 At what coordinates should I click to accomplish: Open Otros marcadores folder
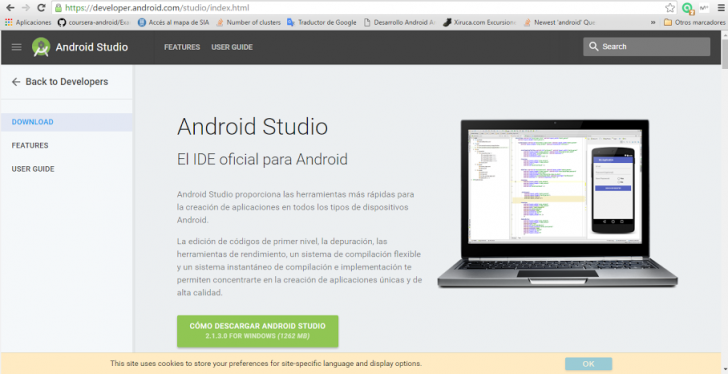[695, 22]
